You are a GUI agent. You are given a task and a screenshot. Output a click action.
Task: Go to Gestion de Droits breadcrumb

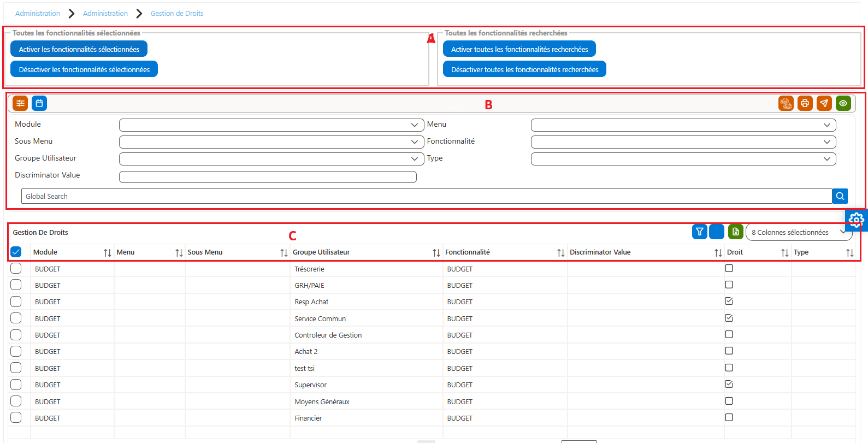click(177, 13)
